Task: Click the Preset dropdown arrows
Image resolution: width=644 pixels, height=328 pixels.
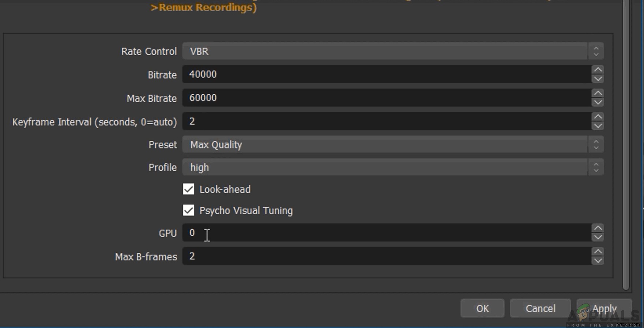Action: click(x=596, y=144)
